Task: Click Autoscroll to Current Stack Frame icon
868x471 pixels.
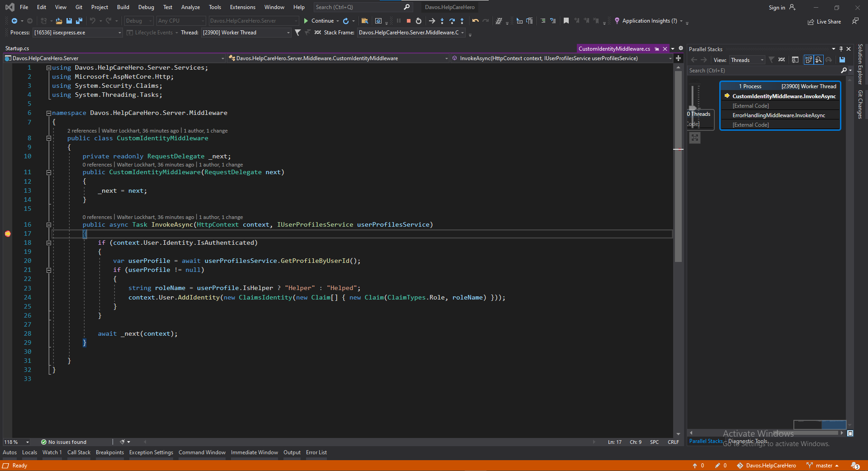Action: 809,60
